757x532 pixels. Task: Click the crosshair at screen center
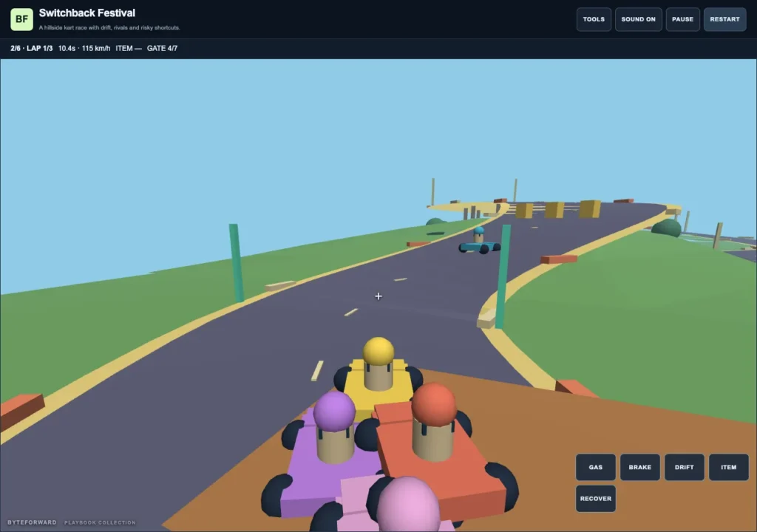378,296
